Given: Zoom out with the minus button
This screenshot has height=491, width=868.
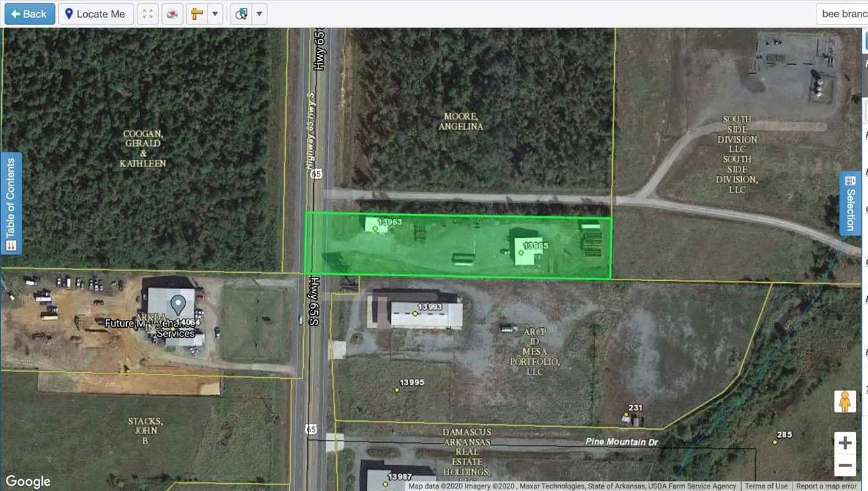Looking at the screenshot, I should (x=845, y=465).
